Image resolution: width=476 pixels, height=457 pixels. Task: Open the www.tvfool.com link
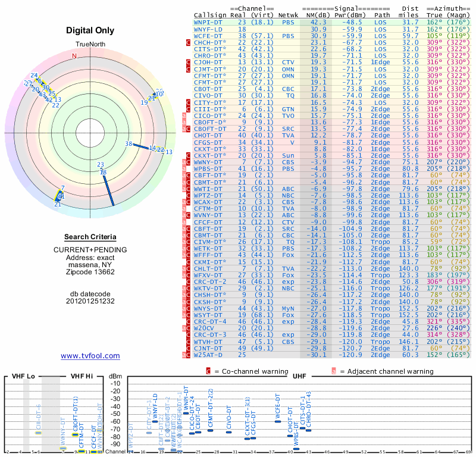pos(90,356)
